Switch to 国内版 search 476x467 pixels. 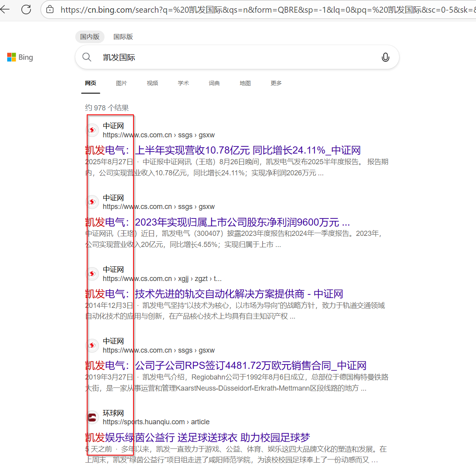tap(90, 37)
